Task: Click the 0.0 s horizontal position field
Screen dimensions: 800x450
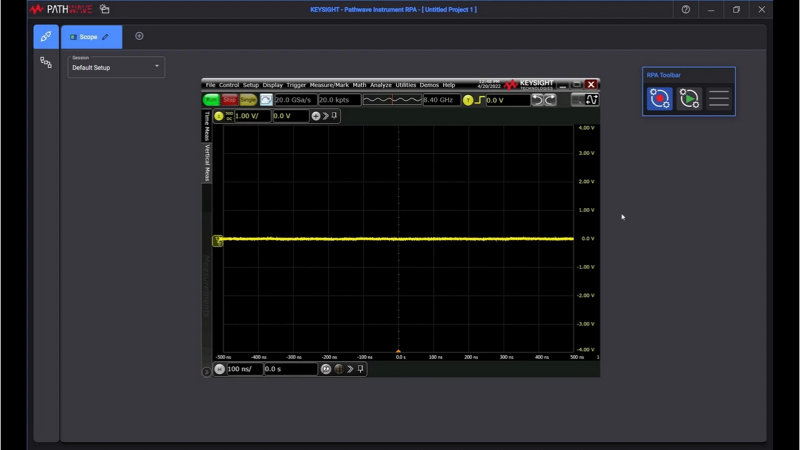Action: (291, 369)
